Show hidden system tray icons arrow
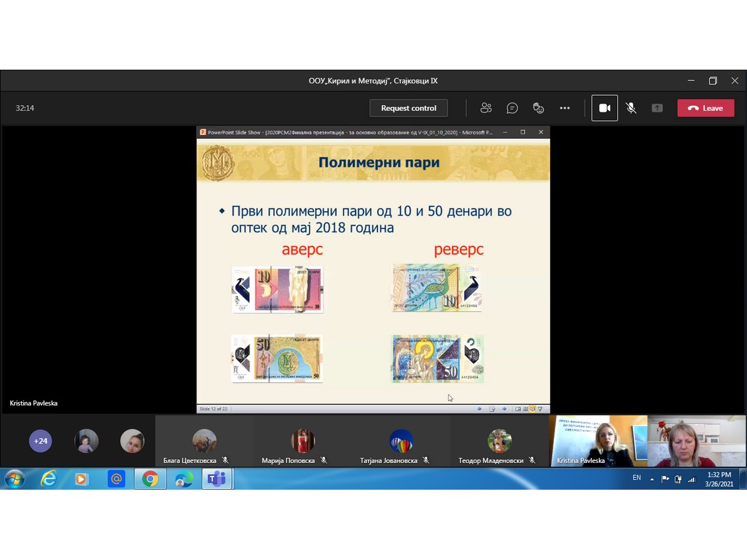This screenshot has width=747, height=560. 652,479
